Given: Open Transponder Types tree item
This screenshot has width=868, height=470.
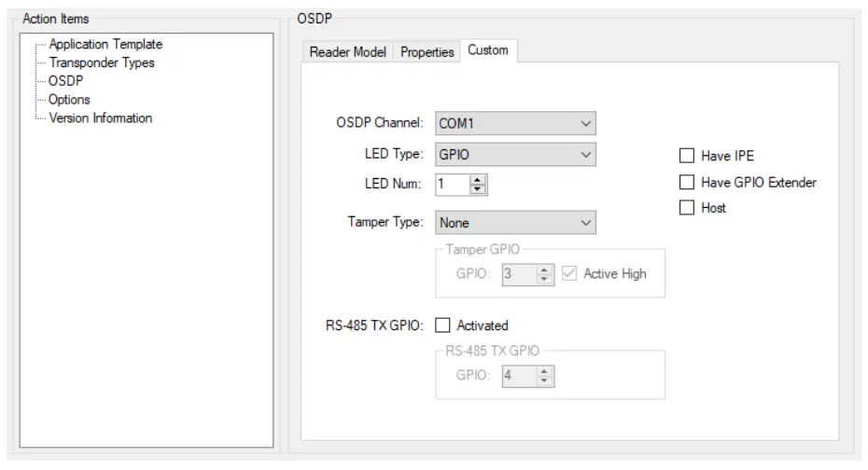Looking at the screenshot, I should coord(102,62).
